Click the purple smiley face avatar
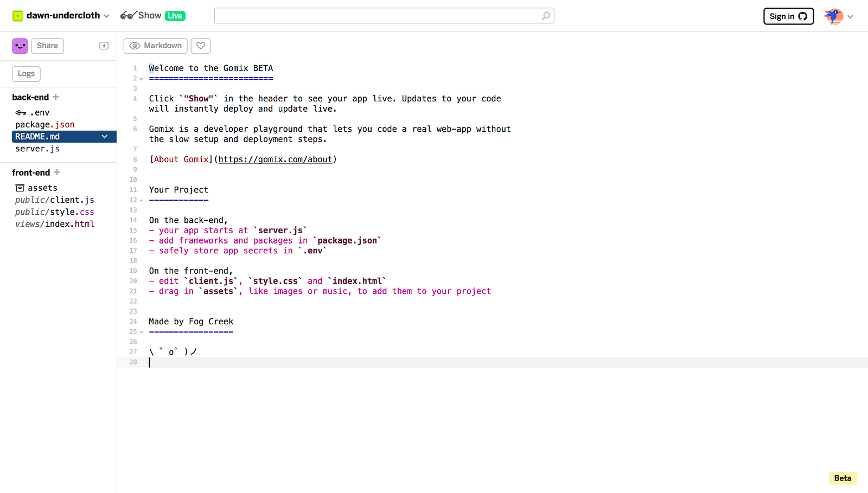The image size is (868, 493). pyautogui.click(x=20, y=46)
